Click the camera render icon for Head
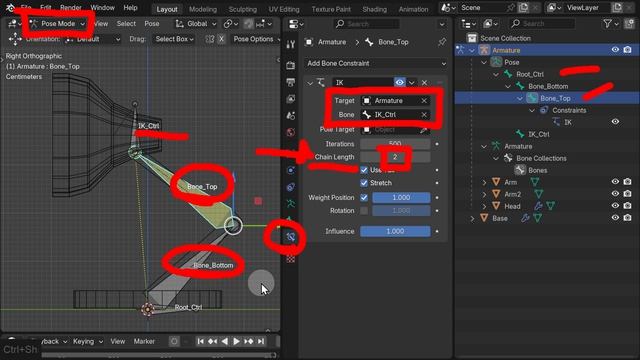The height and width of the screenshot is (360, 640). (627, 206)
